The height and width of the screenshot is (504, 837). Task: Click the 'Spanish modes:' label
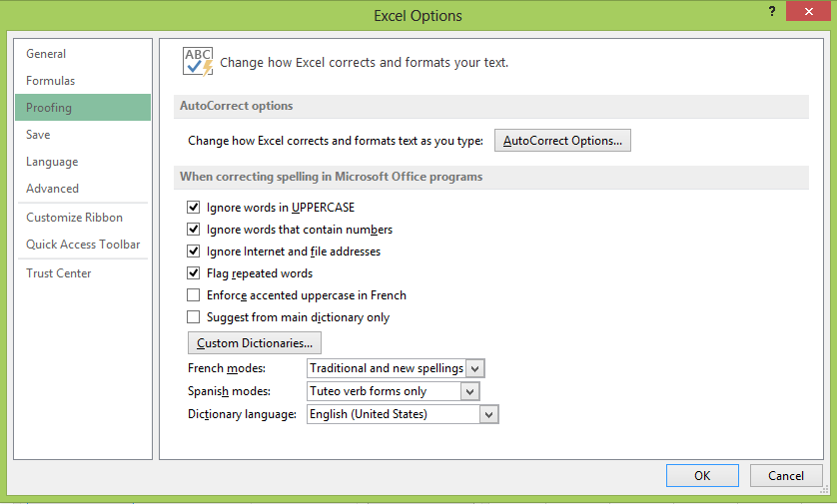coord(229,391)
